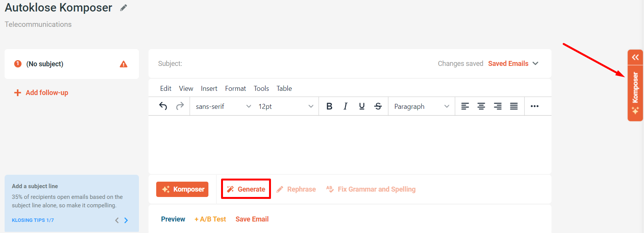Open the vertical Komposer side tab
Viewport: 644px width, 233px height.
point(636,93)
